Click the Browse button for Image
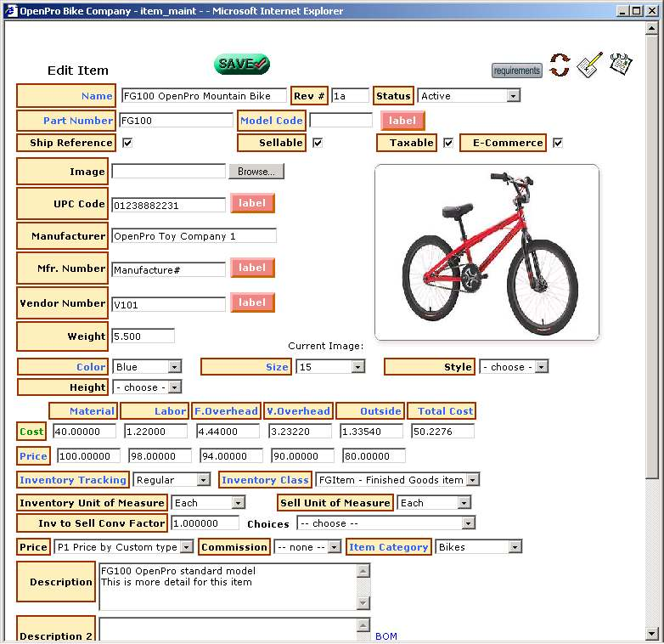 (256, 172)
